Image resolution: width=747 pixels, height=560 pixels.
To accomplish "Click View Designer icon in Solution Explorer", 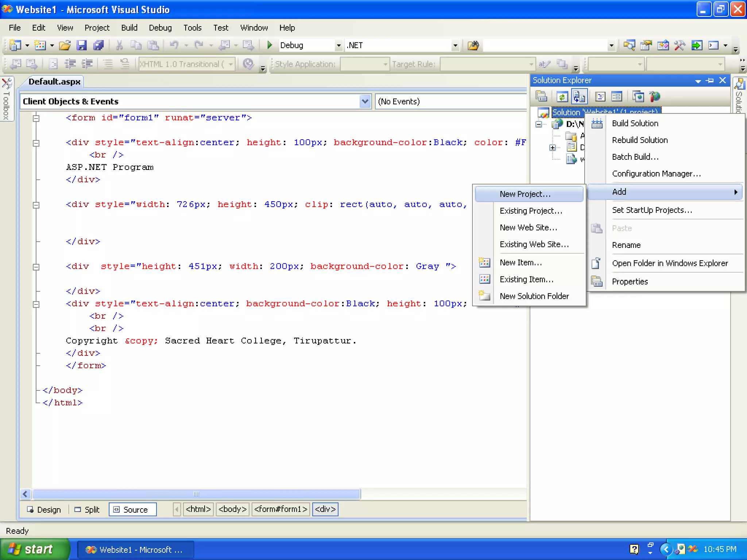I will click(x=617, y=97).
